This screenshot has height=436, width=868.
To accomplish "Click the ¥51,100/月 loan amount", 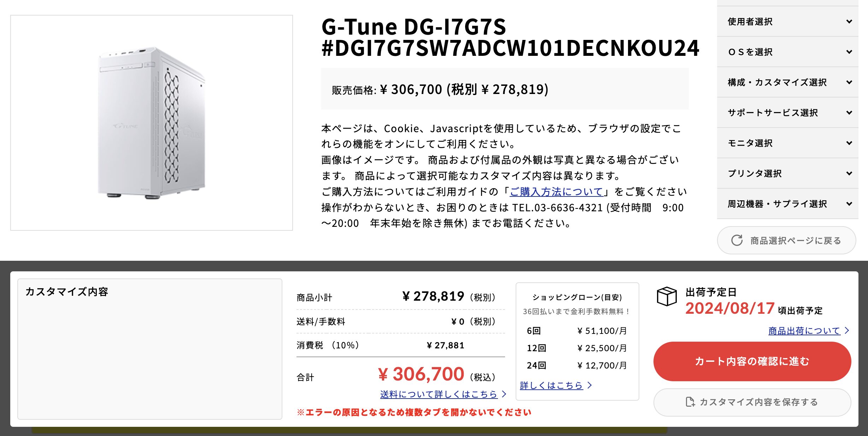I will [602, 331].
